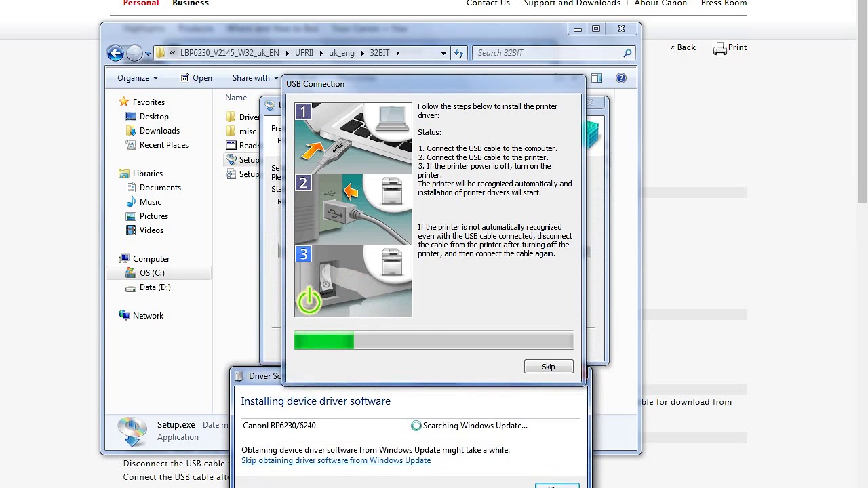Image resolution: width=868 pixels, height=488 pixels.
Task: Click the refresh button next to address bar
Action: [x=459, y=53]
